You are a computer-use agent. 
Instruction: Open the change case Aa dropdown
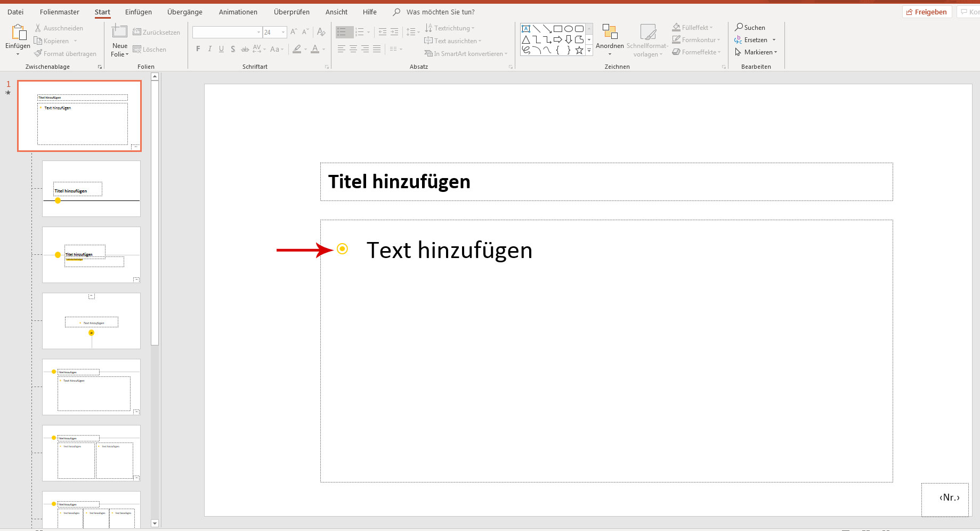tap(276, 49)
